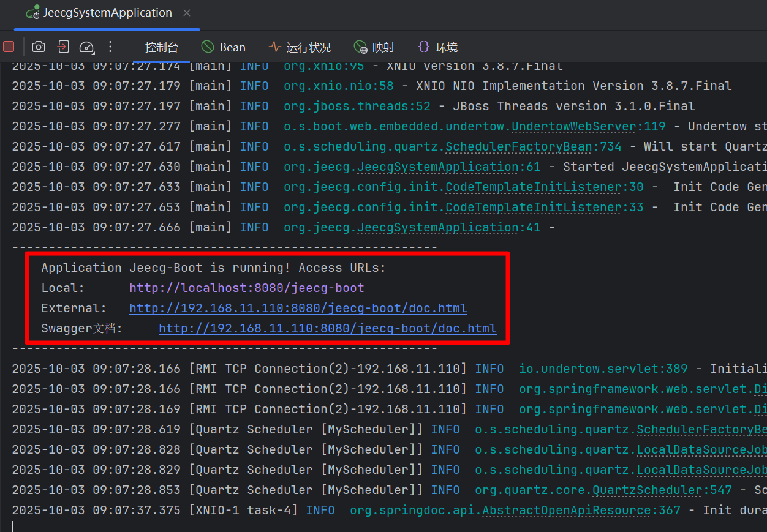
Task: Click the 环境 curly braces icon
Action: (423, 47)
